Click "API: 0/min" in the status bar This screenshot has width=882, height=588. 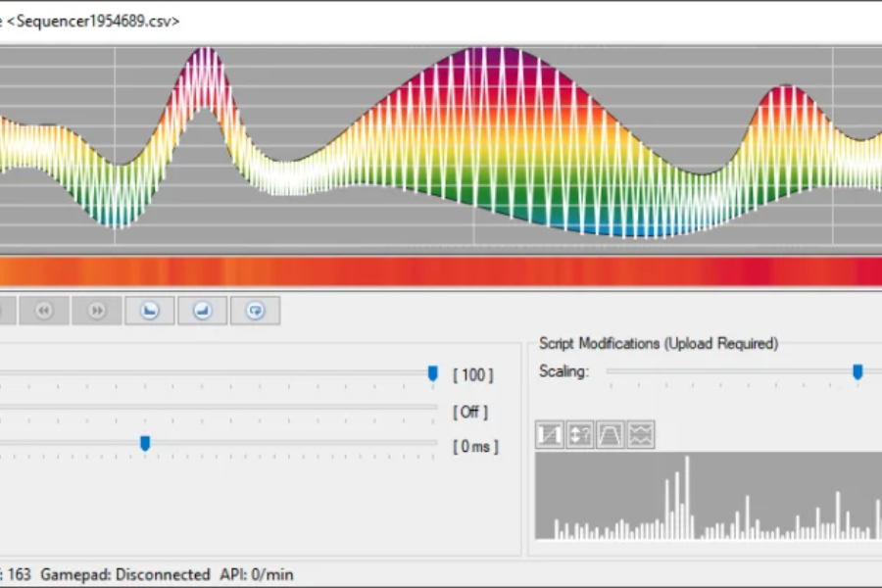[x=257, y=574]
